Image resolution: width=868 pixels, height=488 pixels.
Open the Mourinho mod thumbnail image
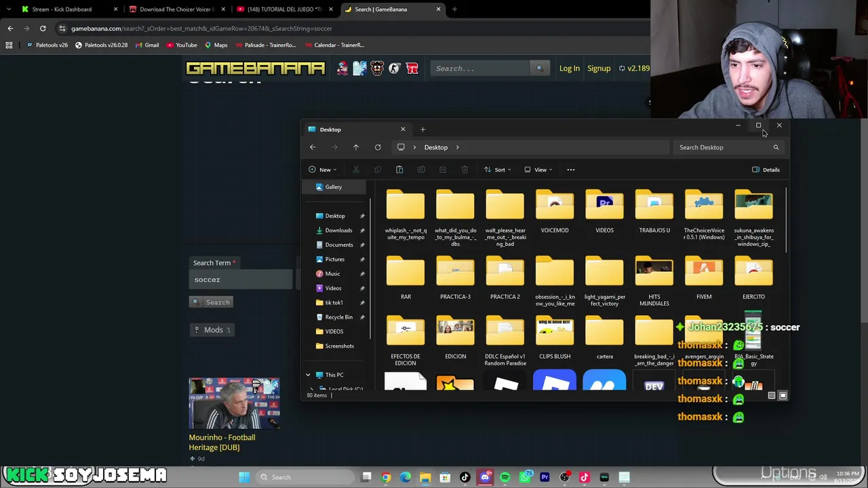234,404
